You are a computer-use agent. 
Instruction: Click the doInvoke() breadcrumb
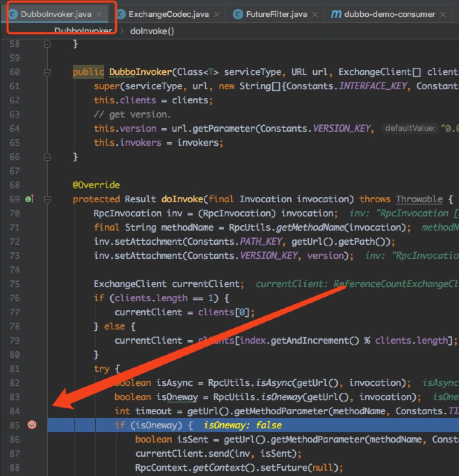point(152,31)
